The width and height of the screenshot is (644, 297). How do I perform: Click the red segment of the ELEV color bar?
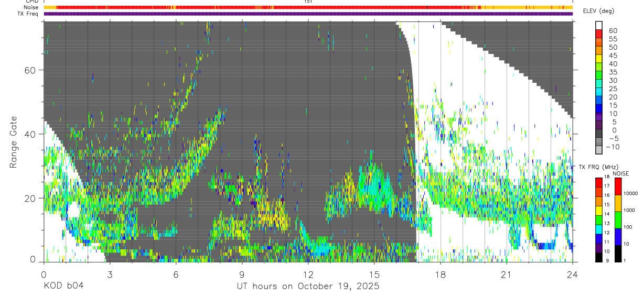[x=599, y=33]
